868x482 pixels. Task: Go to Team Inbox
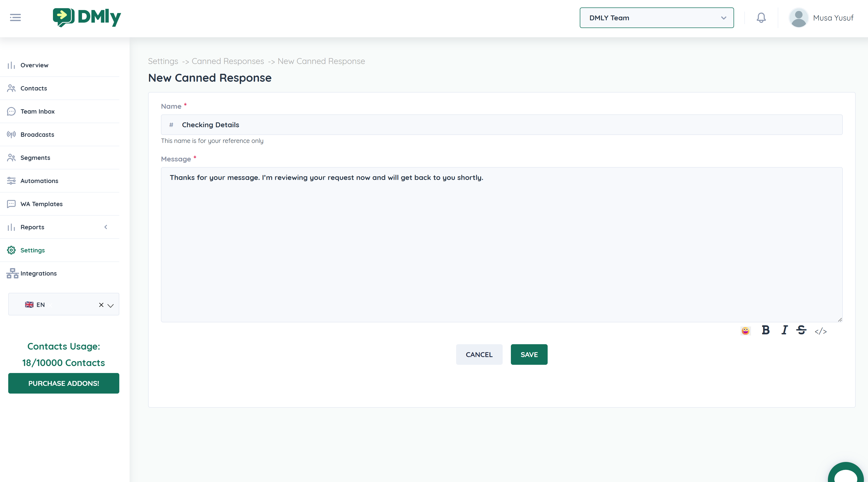pyautogui.click(x=37, y=112)
